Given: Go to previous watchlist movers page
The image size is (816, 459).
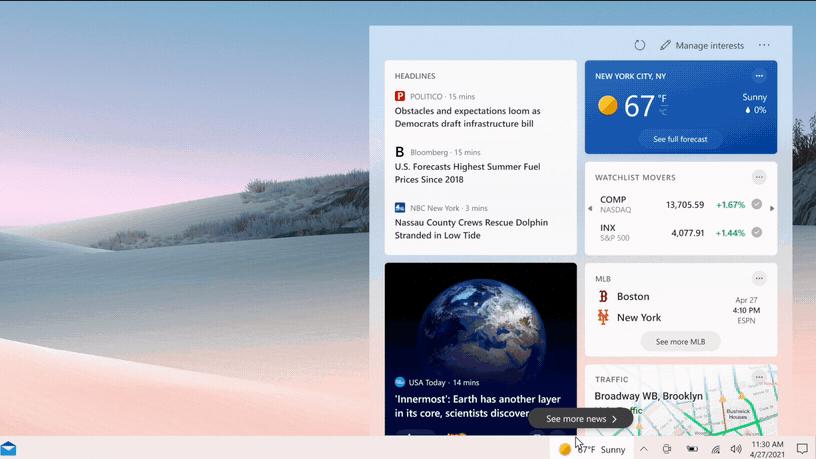Looking at the screenshot, I should 590,209.
